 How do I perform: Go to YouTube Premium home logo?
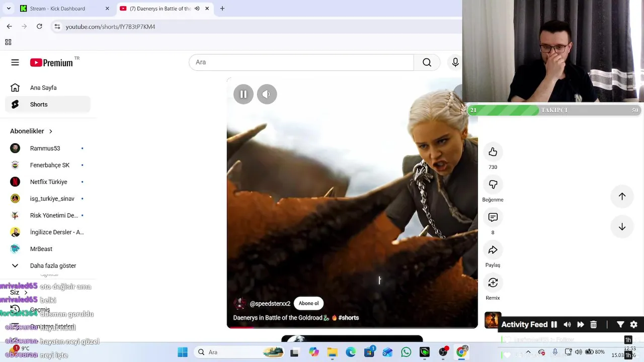(52, 62)
